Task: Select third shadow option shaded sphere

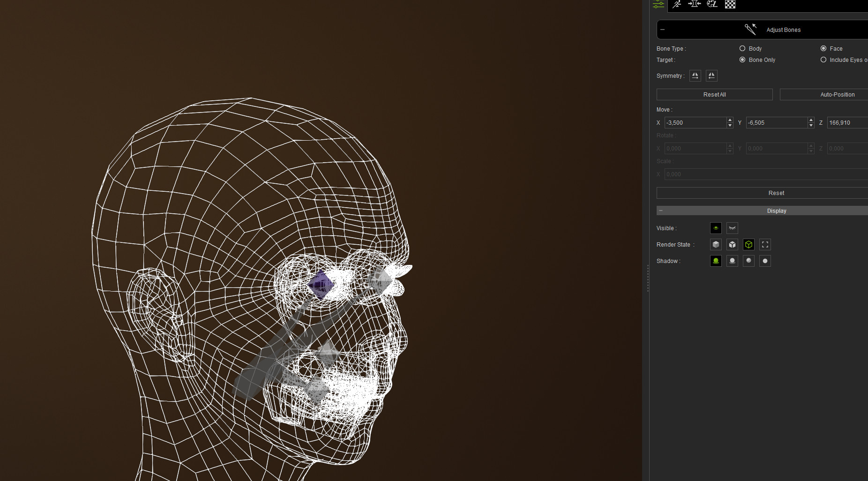Action: [748, 261]
